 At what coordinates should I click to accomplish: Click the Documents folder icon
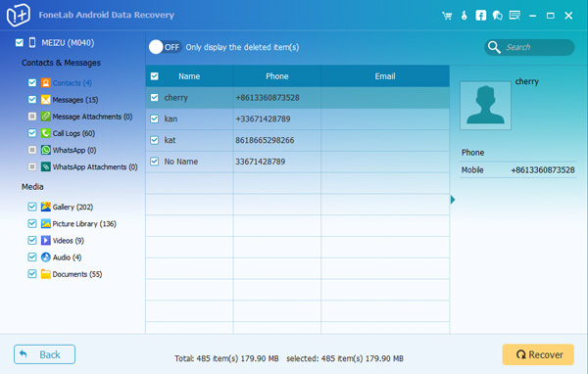point(46,274)
